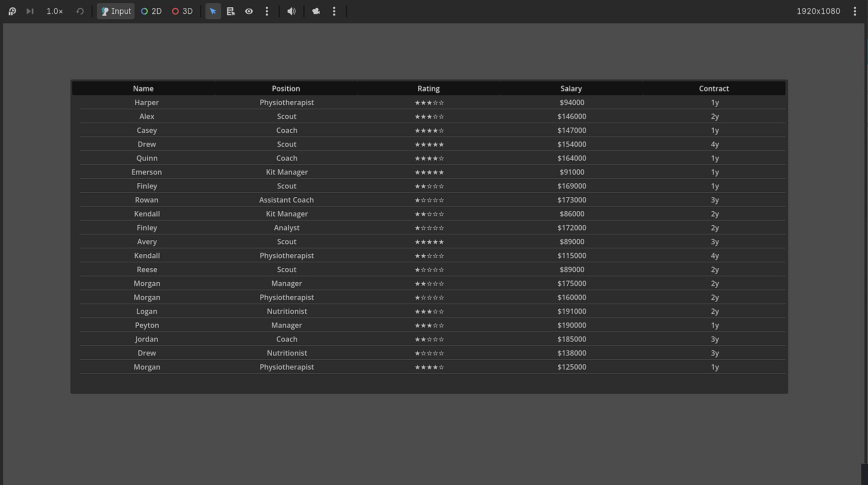This screenshot has height=485, width=868.
Task: Sort by the Salary column header
Action: point(571,88)
